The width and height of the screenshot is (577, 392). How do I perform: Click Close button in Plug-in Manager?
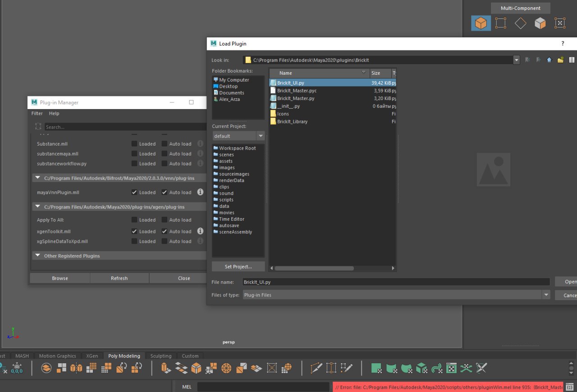click(x=178, y=278)
